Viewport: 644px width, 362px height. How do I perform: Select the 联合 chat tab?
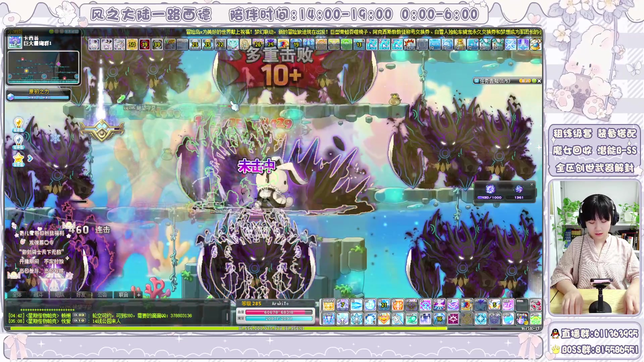pos(123,295)
